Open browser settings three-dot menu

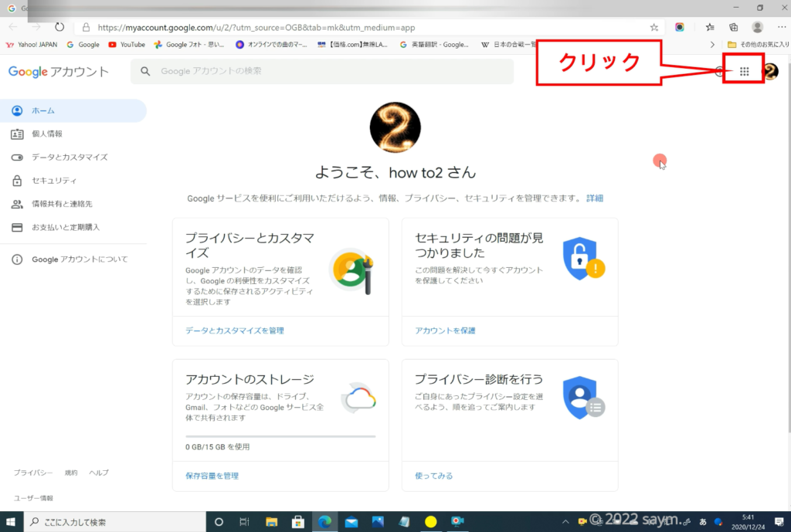[x=781, y=27]
